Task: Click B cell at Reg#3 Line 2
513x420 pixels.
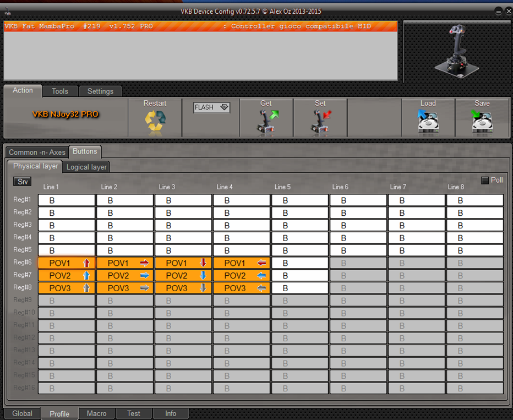Action: coord(125,225)
